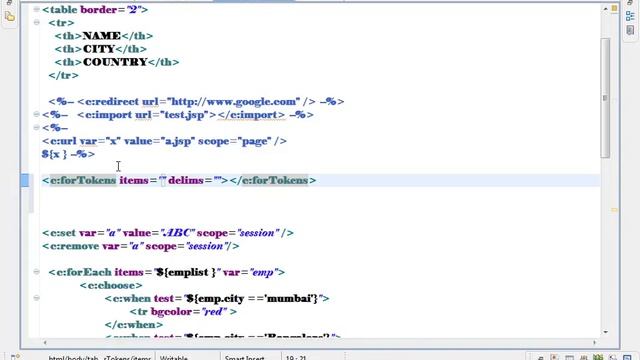Click the horizontal scrollbar left arrow
Screen dimensions: 640x360
[x=45, y=342]
